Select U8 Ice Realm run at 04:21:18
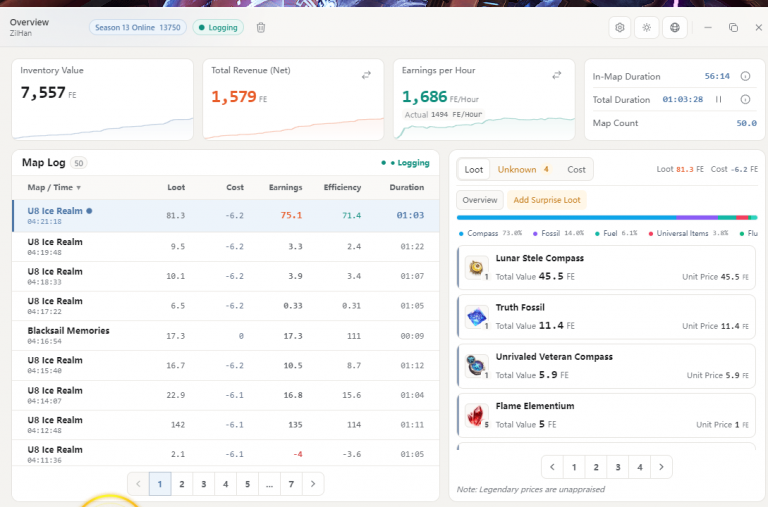 pyautogui.click(x=225, y=216)
